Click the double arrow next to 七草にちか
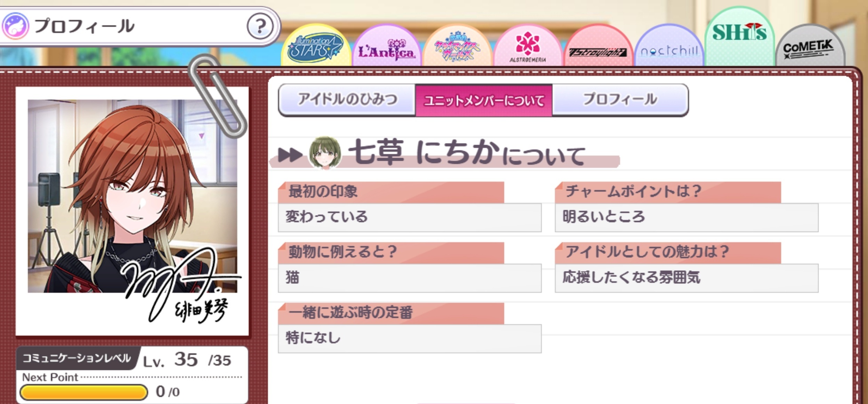 290,155
